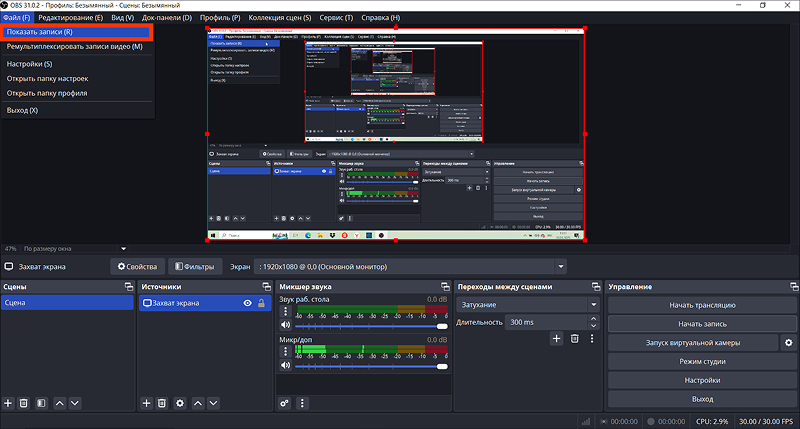Undock the Audio Mixer panel icon
The width and height of the screenshot is (800, 429).
(x=445, y=287)
